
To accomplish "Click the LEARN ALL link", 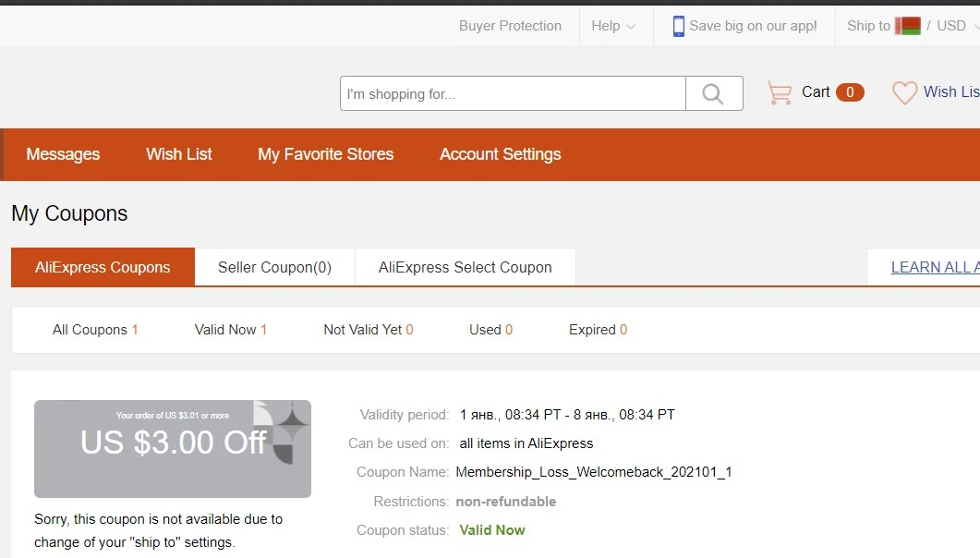I will pyautogui.click(x=935, y=267).
